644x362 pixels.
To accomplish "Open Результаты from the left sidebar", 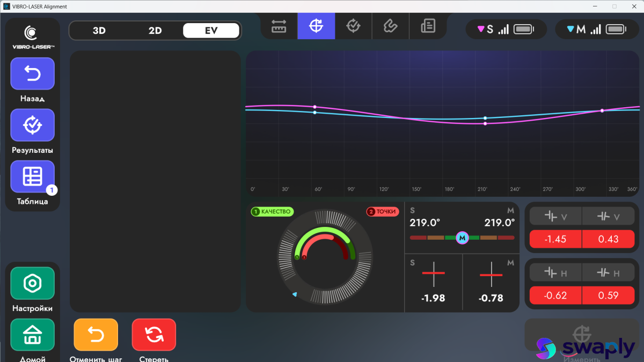I will [33, 125].
